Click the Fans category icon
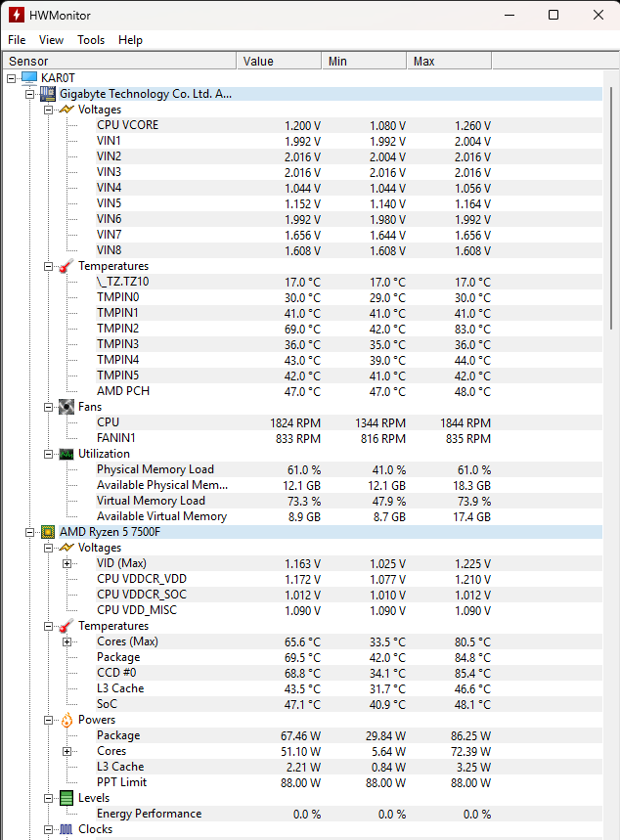 click(x=66, y=407)
